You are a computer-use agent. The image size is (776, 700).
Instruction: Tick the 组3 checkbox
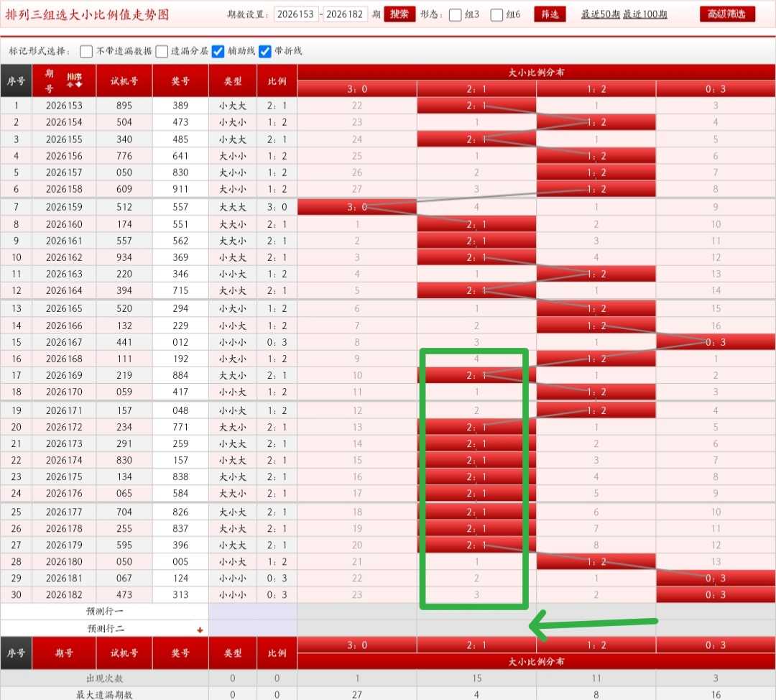[456, 15]
